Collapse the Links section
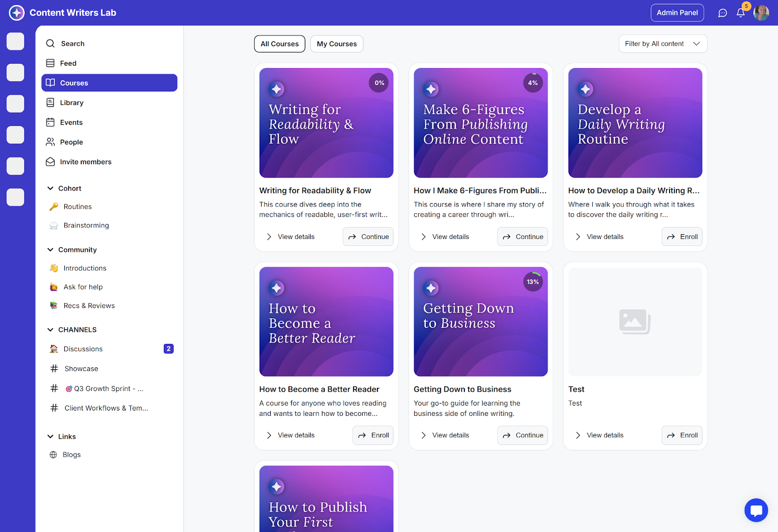This screenshot has height=532, width=778. [50, 437]
